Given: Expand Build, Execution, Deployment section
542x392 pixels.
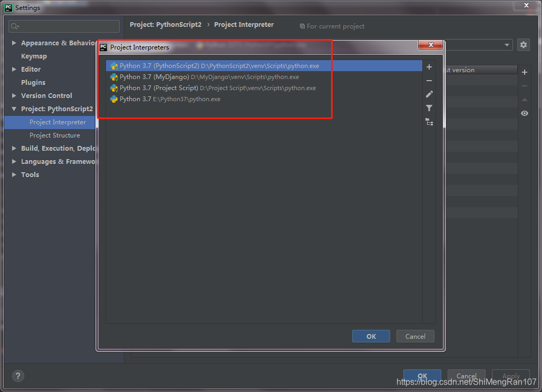Looking at the screenshot, I should 14,148.
